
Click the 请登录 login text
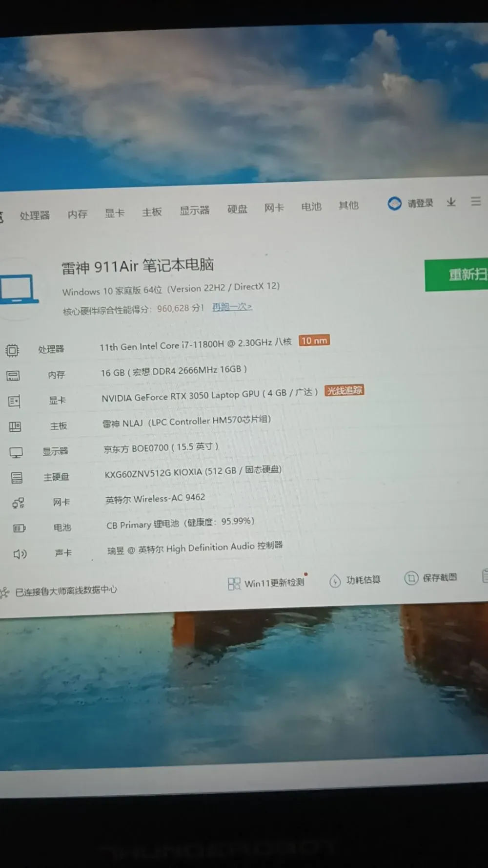[421, 203]
